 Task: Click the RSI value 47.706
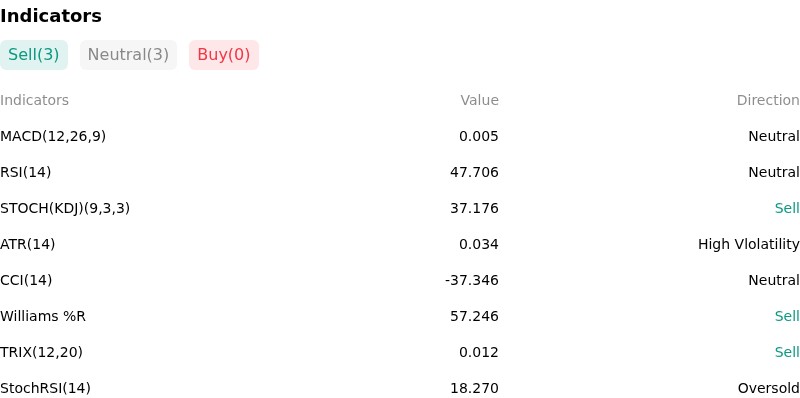(x=474, y=172)
